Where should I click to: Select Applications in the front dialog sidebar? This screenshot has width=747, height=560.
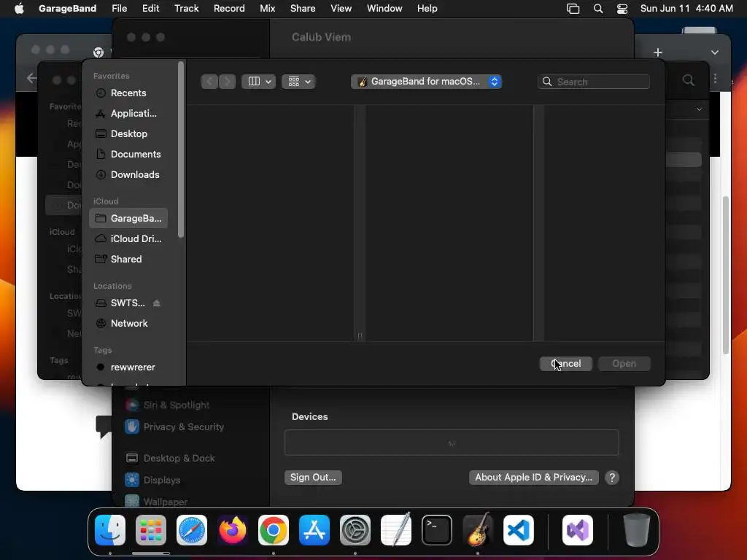click(x=128, y=113)
